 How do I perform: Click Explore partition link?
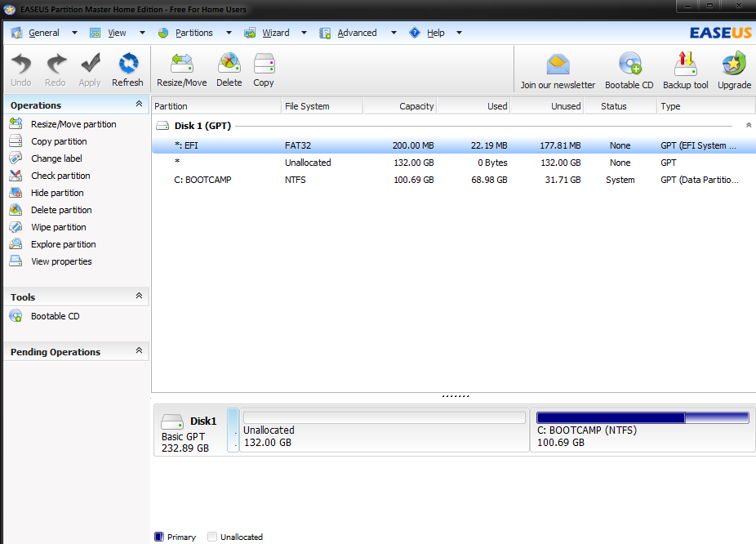(63, 244)
